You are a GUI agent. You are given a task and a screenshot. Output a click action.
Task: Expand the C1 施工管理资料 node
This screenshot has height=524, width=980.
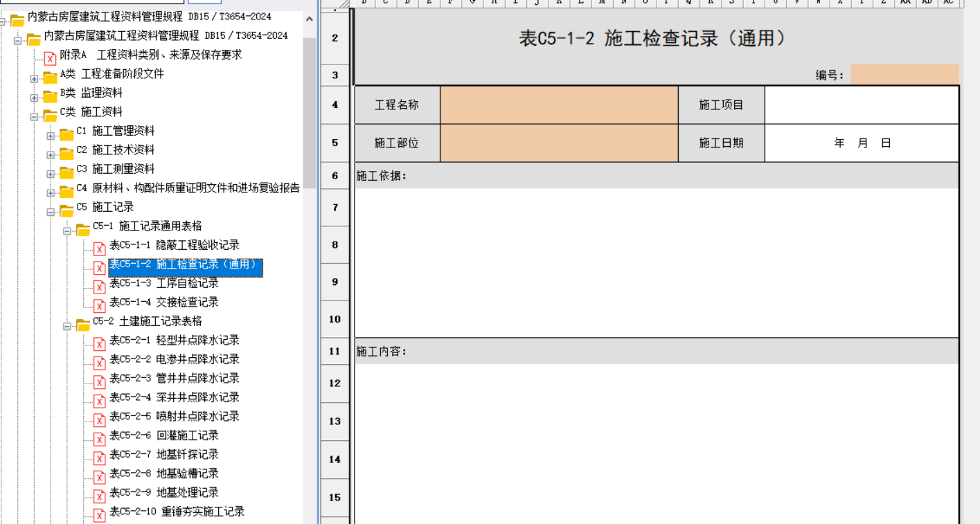pos(51,136)
